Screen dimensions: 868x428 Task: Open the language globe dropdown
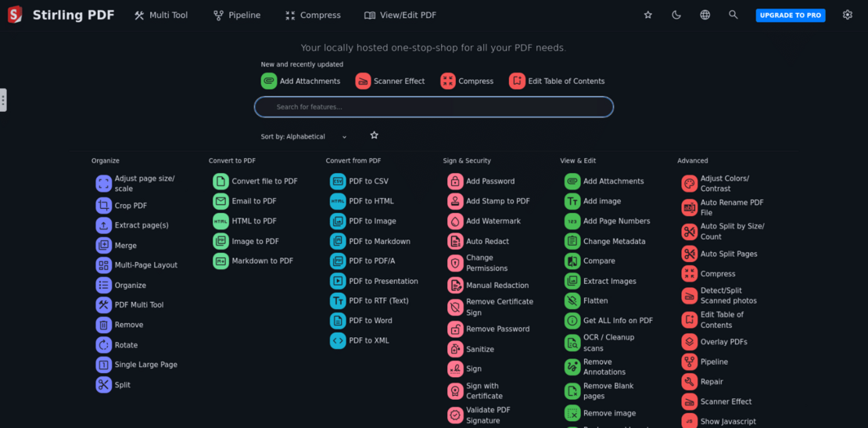[705, 15]
